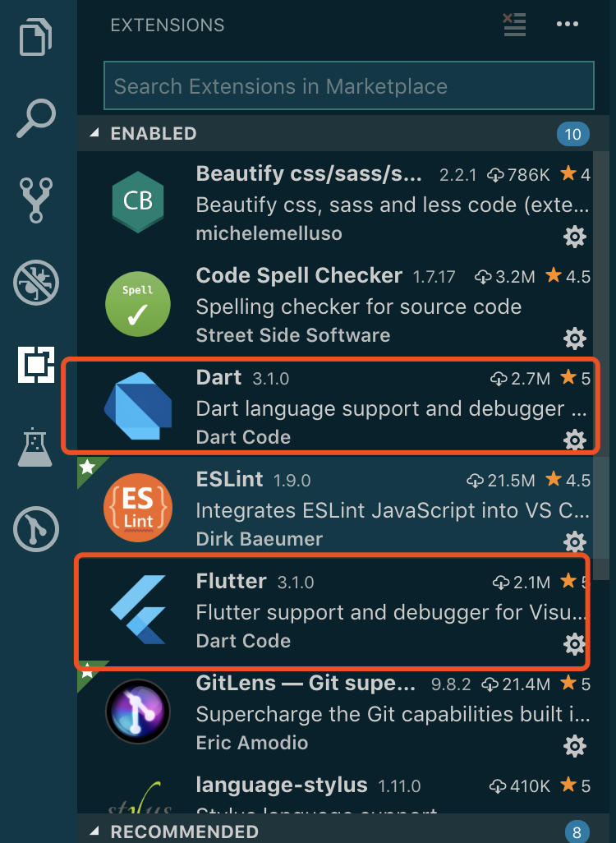Open the GitLens activity bar icon
The height and width of the screenshot is (843, 616).
click(x=36, y=528)
